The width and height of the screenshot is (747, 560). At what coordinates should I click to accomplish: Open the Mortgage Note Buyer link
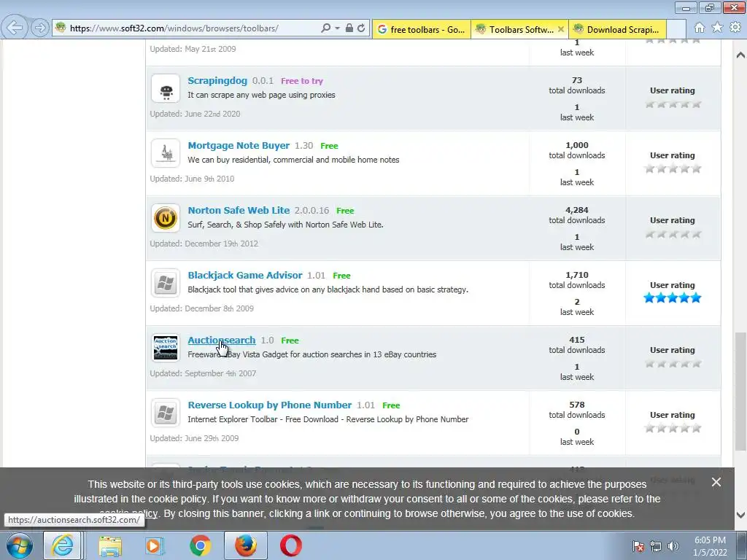(239, 145)
